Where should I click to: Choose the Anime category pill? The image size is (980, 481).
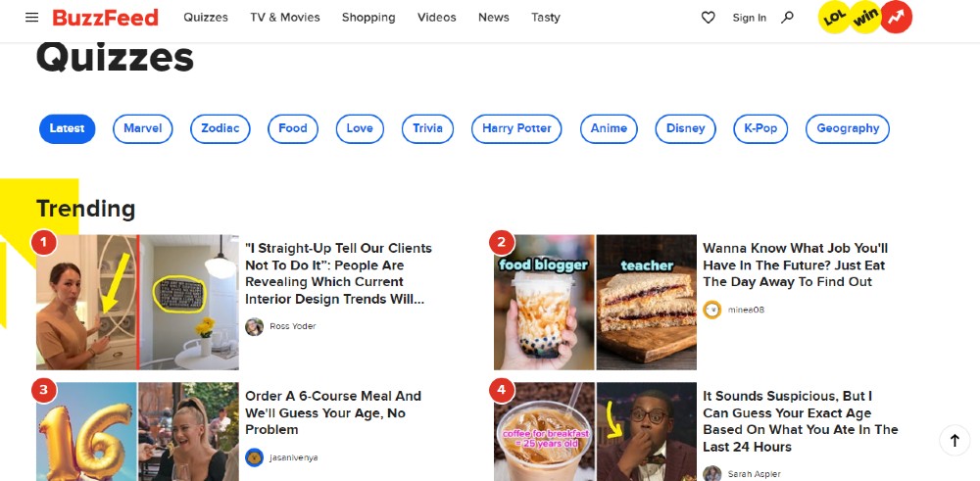[609, 128]
